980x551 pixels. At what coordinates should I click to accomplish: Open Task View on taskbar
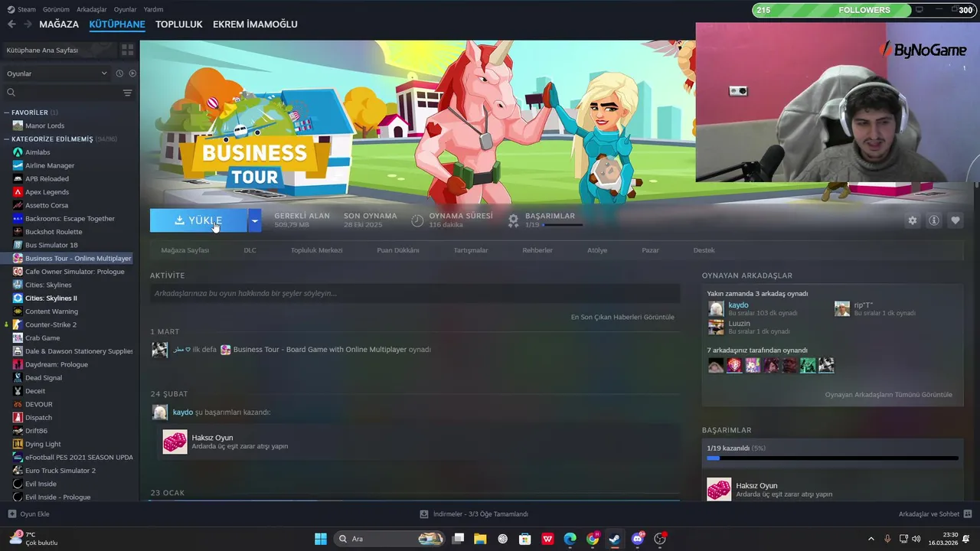click(x=458, y=539)
